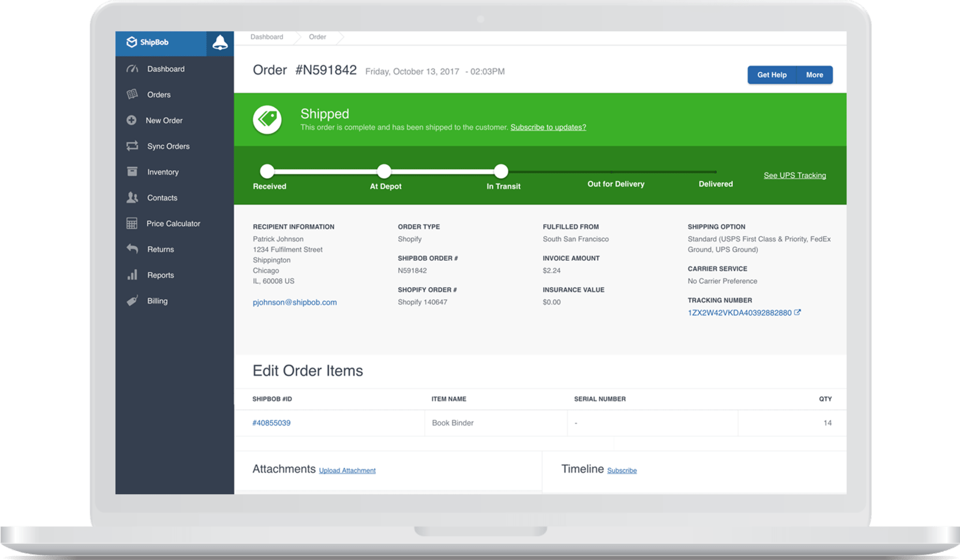Click Dashboard breadcrumb
This screenshot has height=560, width=960.
coord(267,37)
